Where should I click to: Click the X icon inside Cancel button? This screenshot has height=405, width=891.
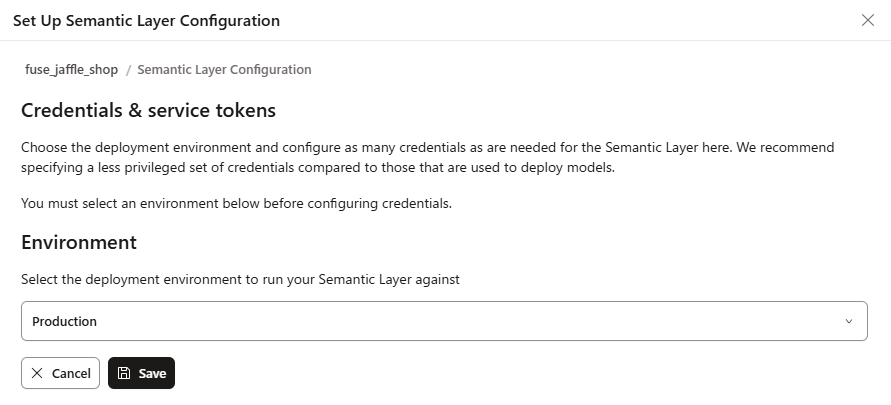click(x=37, y=373)
